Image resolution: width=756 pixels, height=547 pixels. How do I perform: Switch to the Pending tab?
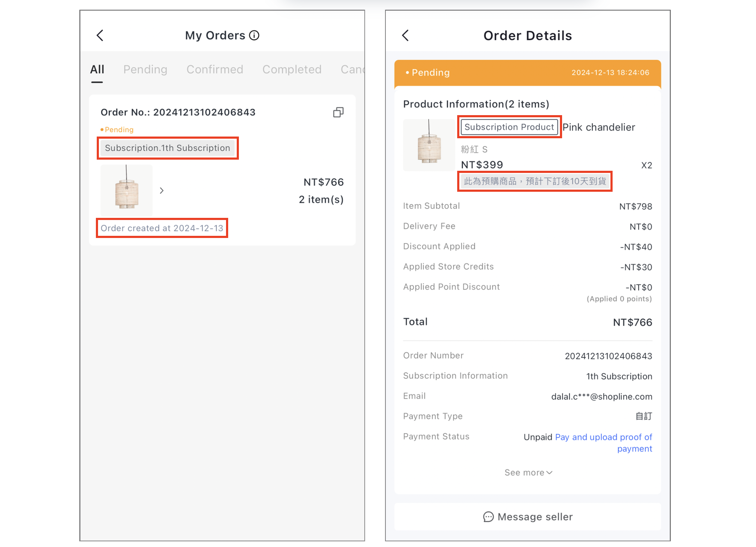145,69
